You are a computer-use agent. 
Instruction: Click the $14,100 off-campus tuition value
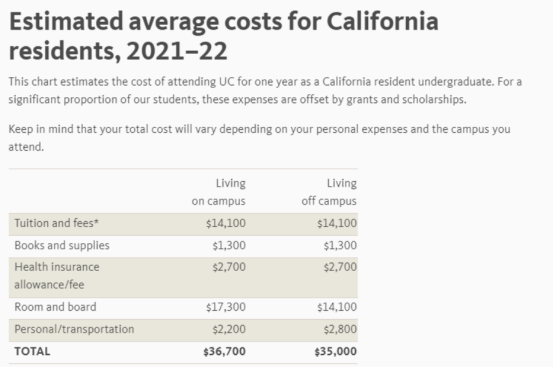click(x=337, y=224)
